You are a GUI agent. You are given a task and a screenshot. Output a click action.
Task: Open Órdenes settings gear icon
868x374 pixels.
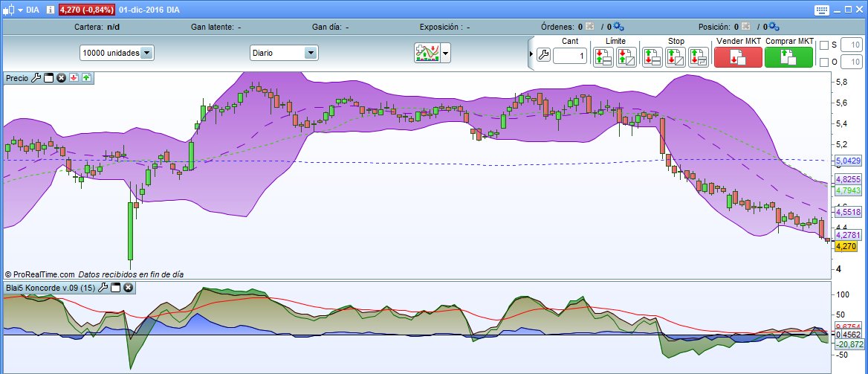[619, 27]
